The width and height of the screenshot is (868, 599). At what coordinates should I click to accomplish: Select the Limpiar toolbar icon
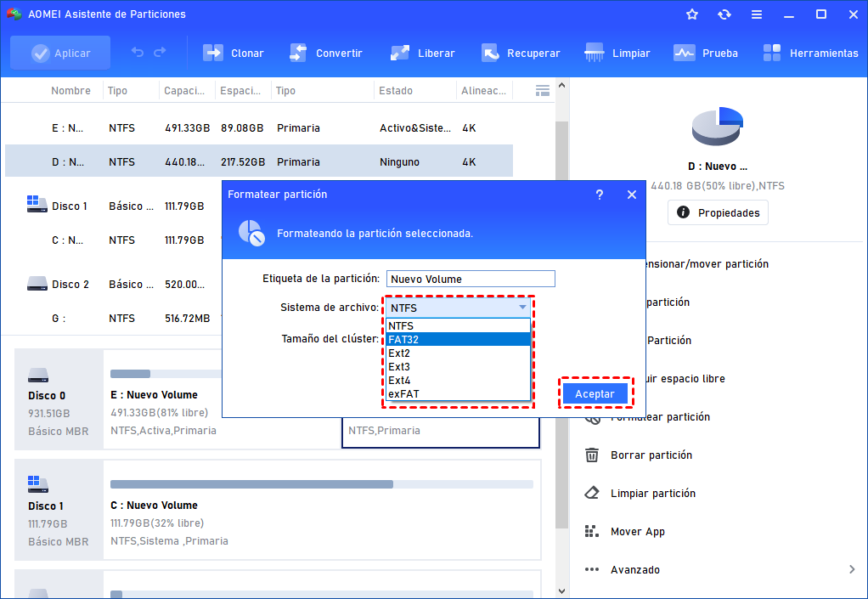595,53
